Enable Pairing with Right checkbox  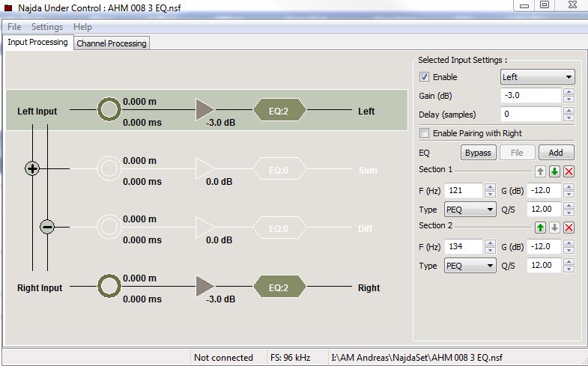coord(424,133)
